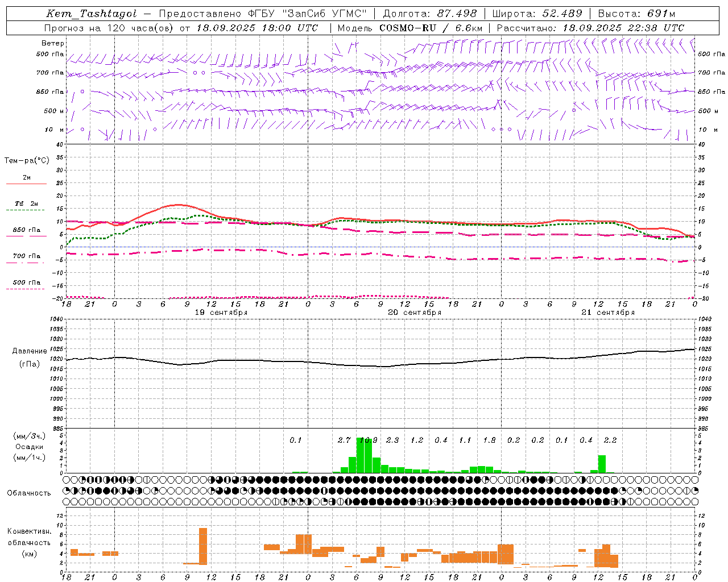This screenshot has height=582, width=728.
Task: Click the 10.9 precipitation value
Action: click(x=369, y=440)
